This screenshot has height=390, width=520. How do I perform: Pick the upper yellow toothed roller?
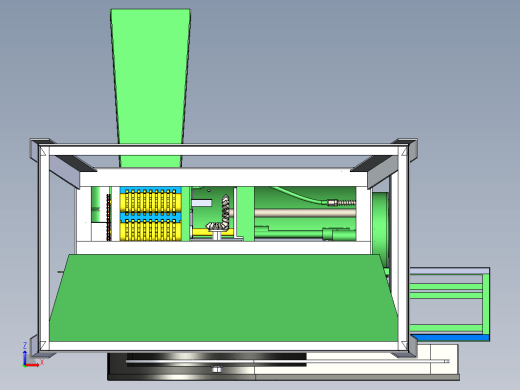(x=150, y=202)
